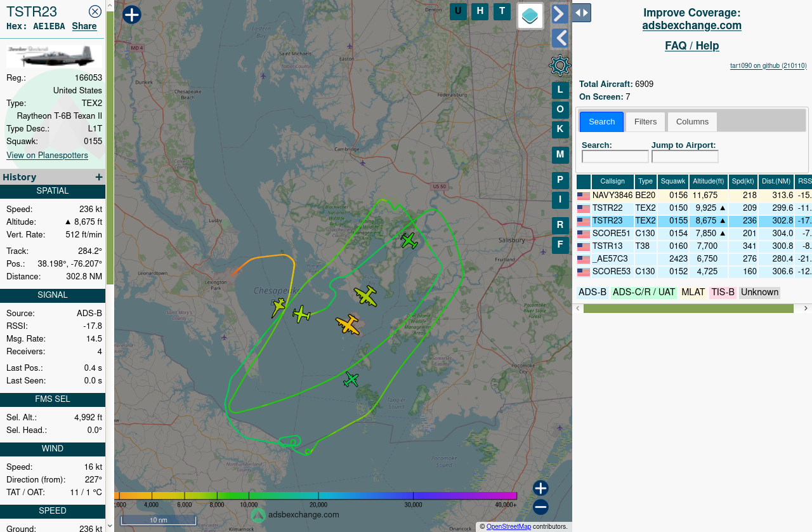Open adsbexchange.com coverage link
Viewport: 812px width, 532px height.
(692, 25)
